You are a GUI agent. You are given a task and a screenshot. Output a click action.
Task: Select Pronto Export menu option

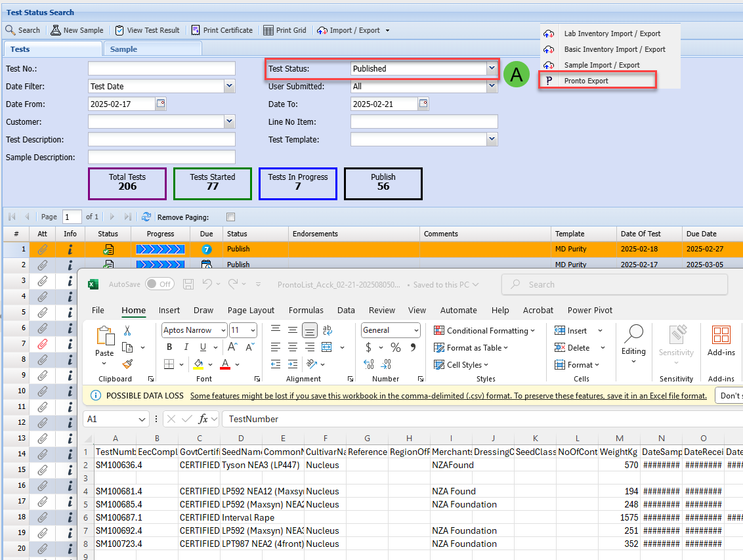(x=585, y=81)
